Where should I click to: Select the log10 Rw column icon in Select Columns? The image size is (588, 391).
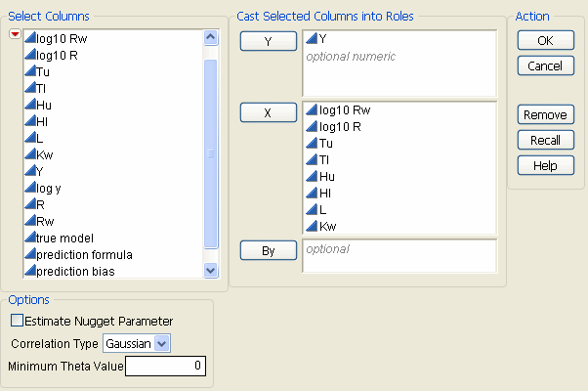tap(28, 38)
